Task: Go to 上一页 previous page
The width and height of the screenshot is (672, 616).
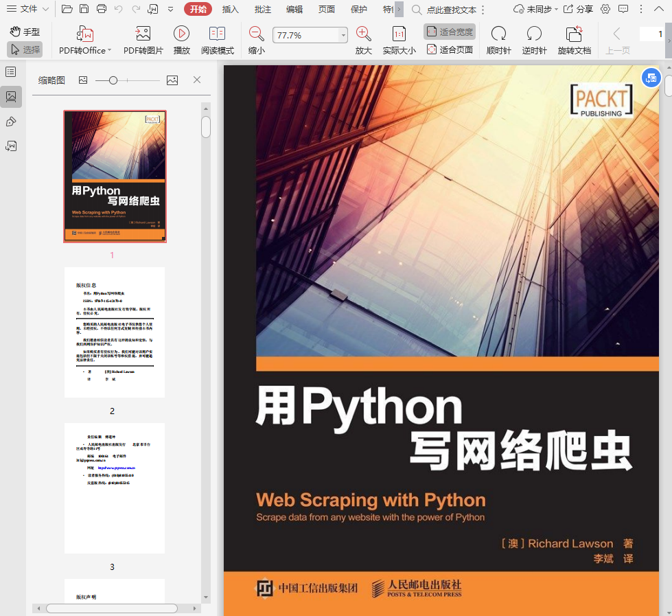Action: (617, 41)
